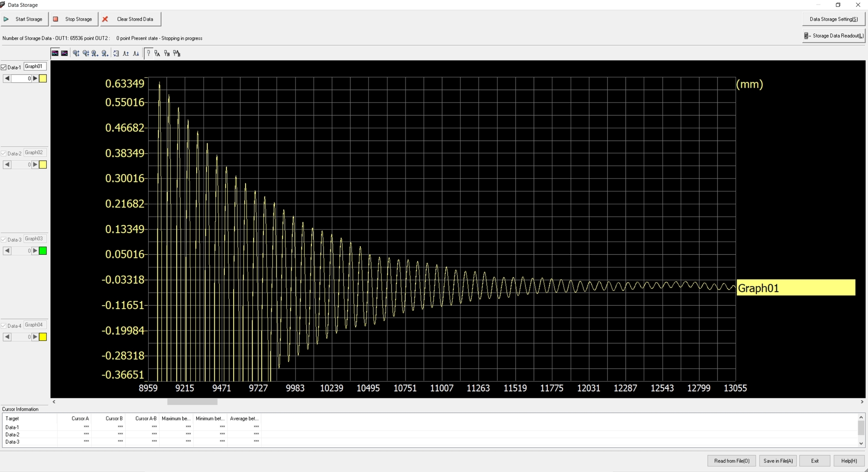Viewport: 868px width, 472px height.
Task: Open the Data-3 green color swatch
Action: pyautogui.click(x=43, y=251)
